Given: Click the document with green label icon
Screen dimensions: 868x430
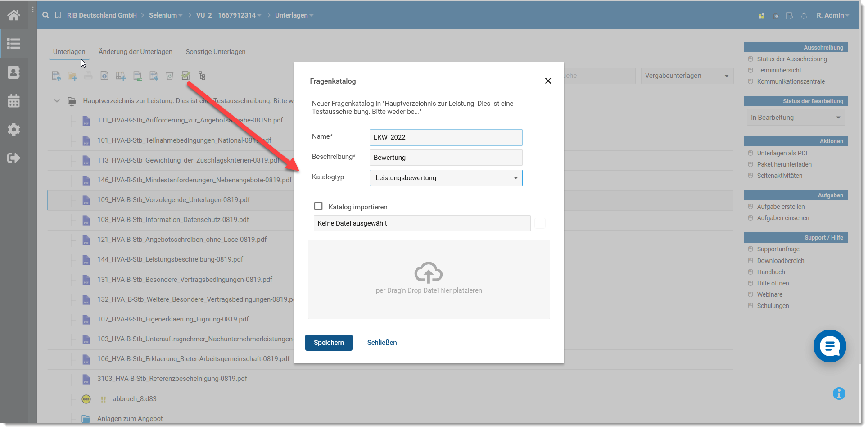Looking at the screenshot, I should point(138,76).
